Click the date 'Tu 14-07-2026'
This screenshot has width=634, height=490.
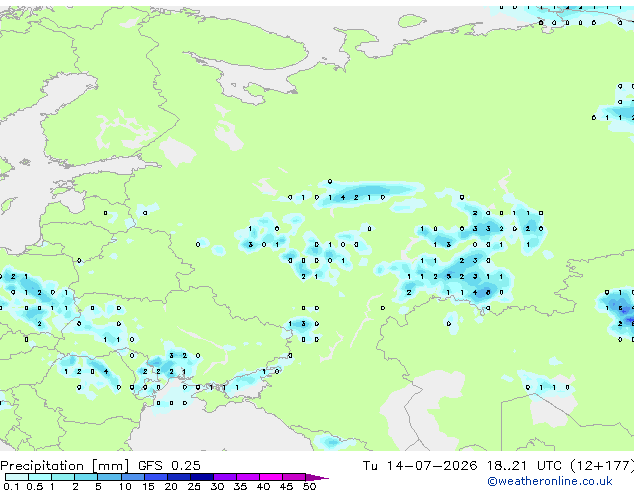click(420, 466)
